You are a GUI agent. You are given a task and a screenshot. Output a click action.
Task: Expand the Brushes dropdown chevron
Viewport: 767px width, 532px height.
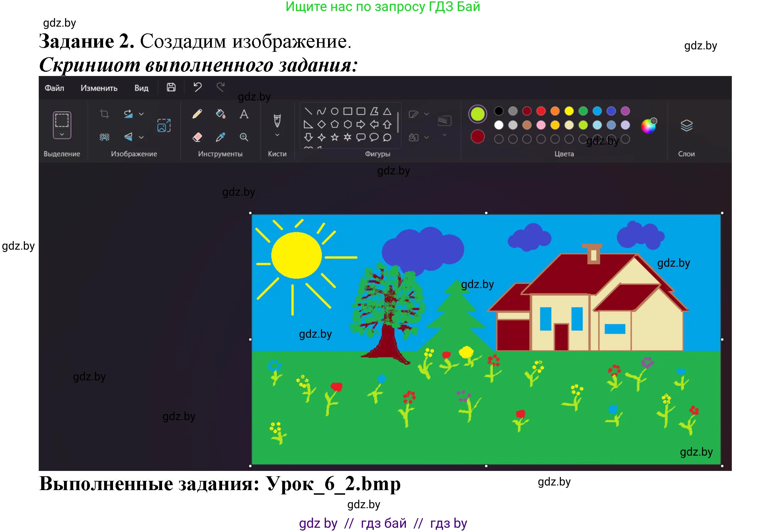[x=277, y=135]
